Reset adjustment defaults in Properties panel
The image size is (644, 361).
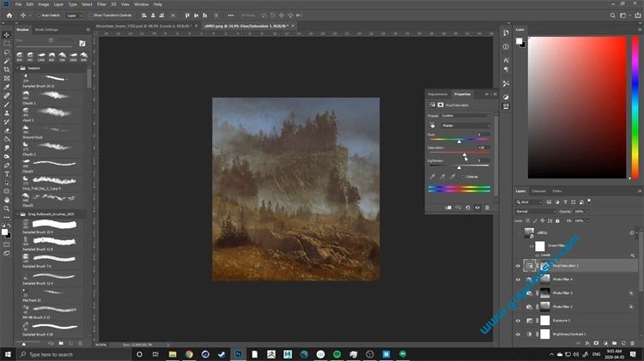coord(468,208)
